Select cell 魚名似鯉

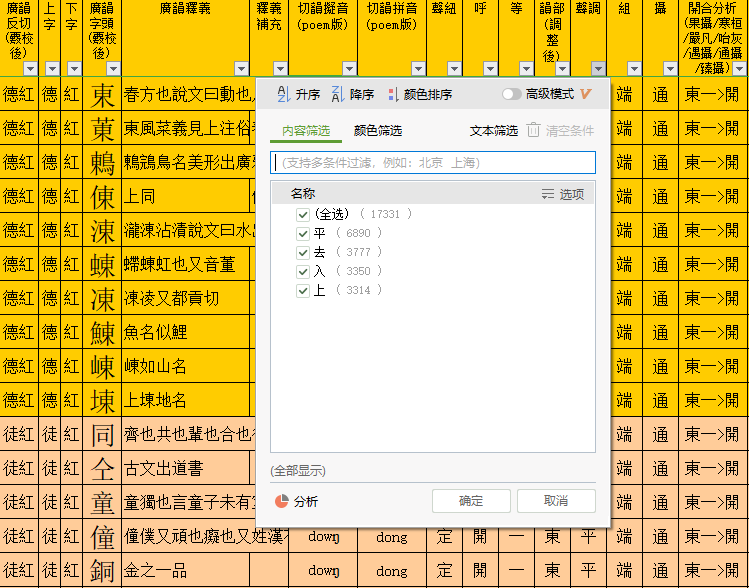pos(186,332)
